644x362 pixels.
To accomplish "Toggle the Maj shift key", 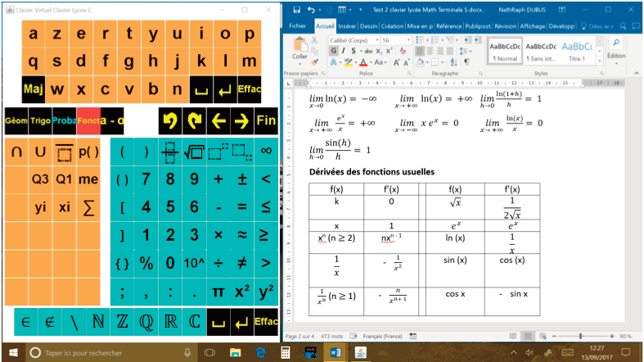I will point(34,89).
